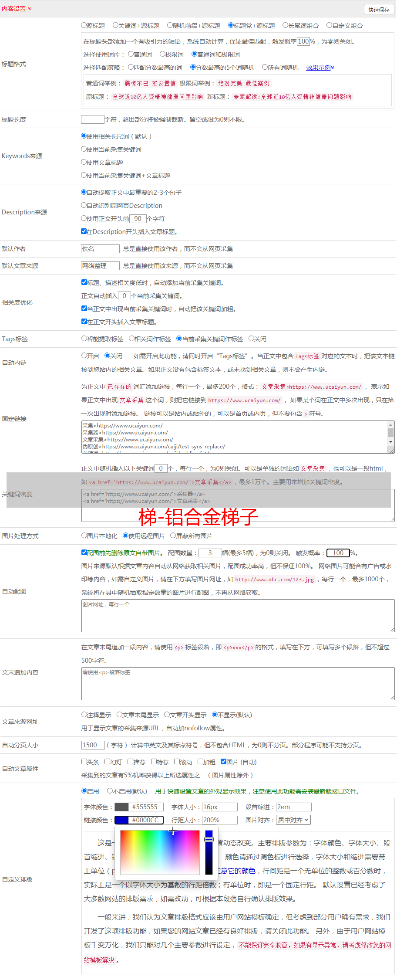This screenshot has height=980, width=397.
Task: Collapse the 内容设置 section header
Action: (17, 9)
